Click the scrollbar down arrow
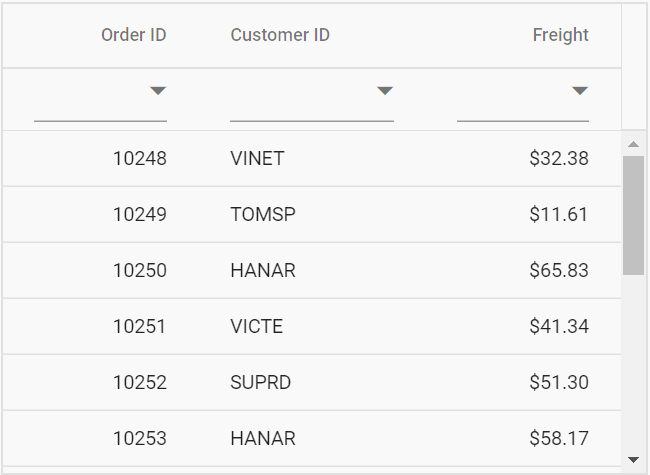Screen dimensions: 650x475 click(633, 459)
